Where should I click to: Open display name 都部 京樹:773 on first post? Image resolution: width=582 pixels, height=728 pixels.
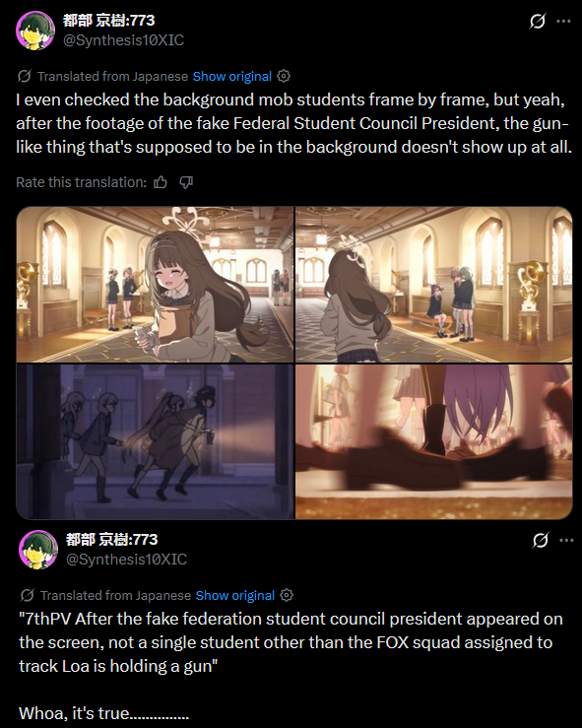pos(109,21)
